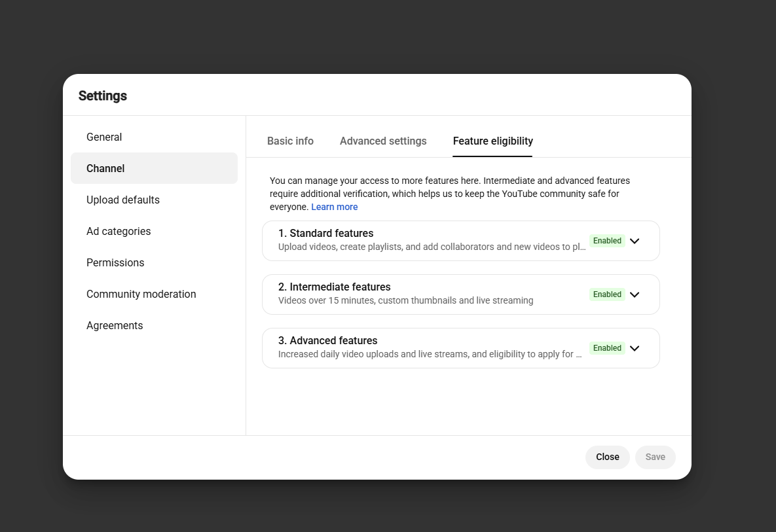This screenshot has height=532, width=776.
Task: Click the '3. Advanced features' heading
Action: [x=327, y=341]
